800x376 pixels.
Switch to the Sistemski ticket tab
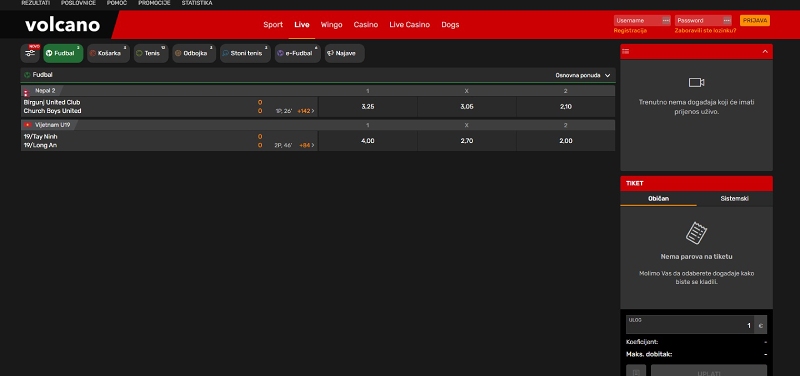[x=735, y=198]
